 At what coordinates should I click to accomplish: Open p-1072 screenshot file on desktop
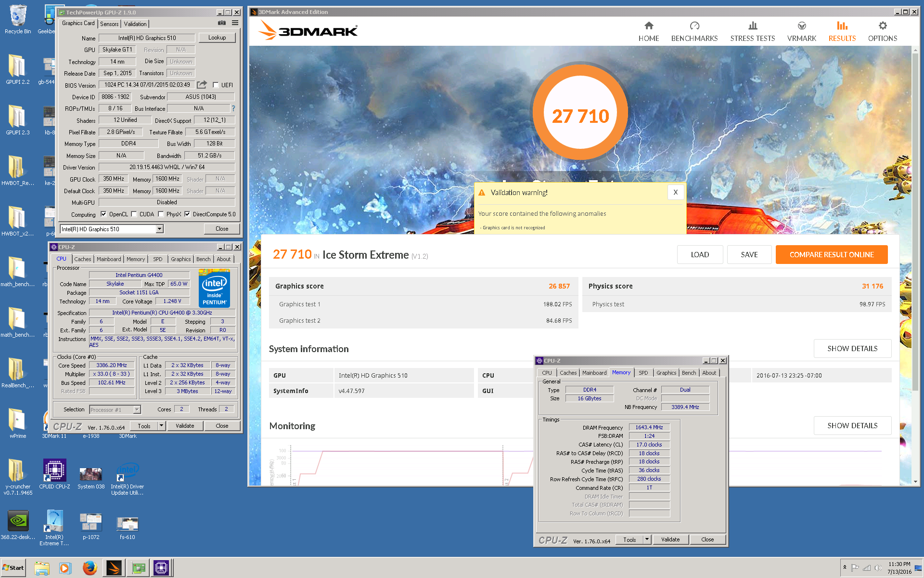[91, 526]
